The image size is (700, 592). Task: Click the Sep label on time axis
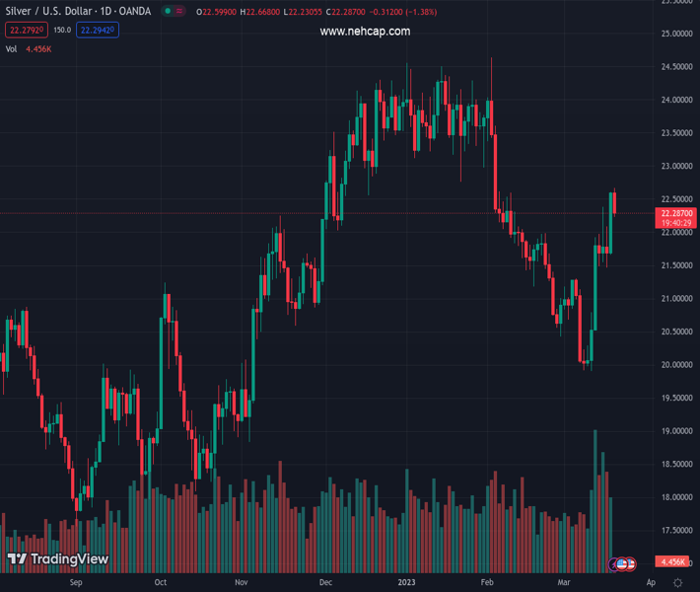coord(77,583)
